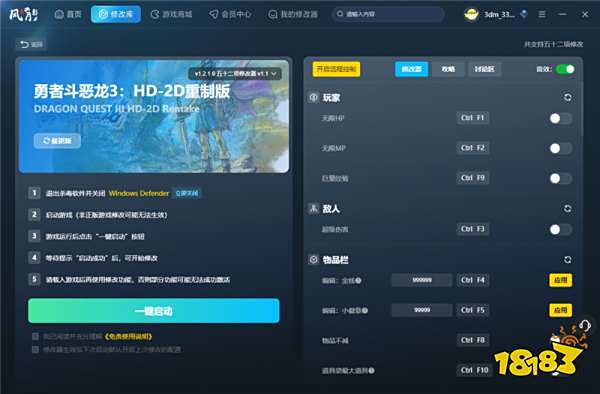Click the 99999 value field
This screenshot has width=600, height=394.
point(422,310)
